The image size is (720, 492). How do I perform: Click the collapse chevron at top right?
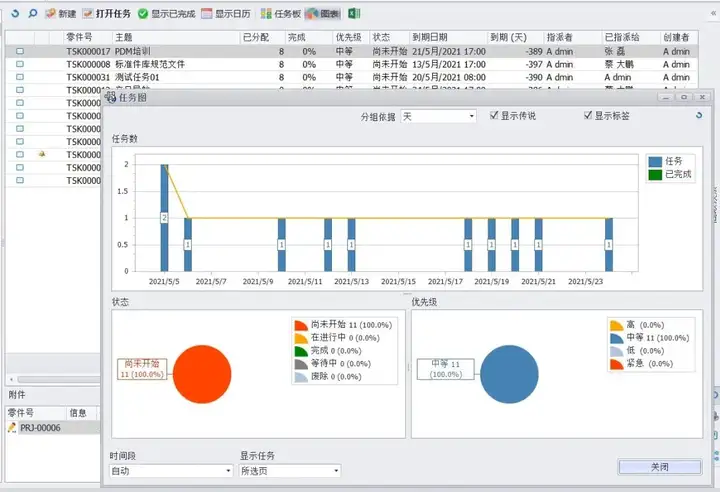click(x=713, y=14)
